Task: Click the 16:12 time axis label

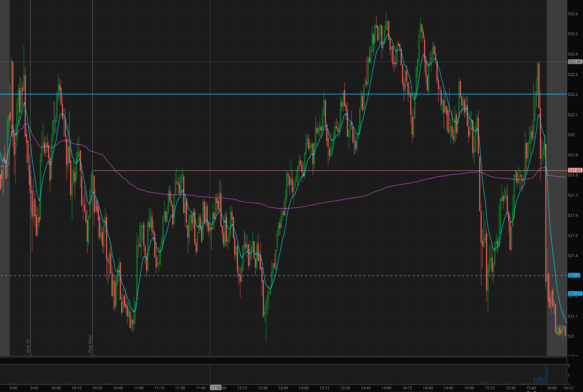Action: tap(568, 388)
